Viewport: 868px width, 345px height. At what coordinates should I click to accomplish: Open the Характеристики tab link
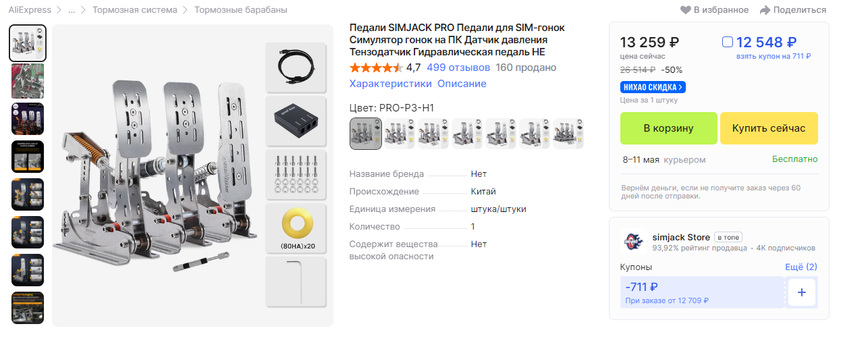pyautogui.click(x=390, y=84)
